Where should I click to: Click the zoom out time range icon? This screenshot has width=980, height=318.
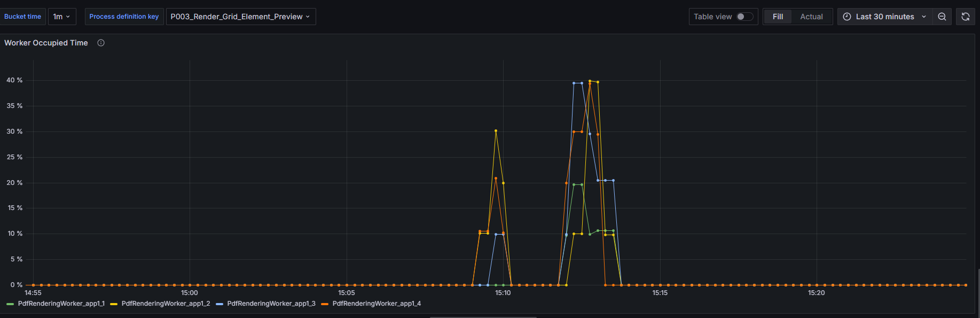[x=942, y=17]
